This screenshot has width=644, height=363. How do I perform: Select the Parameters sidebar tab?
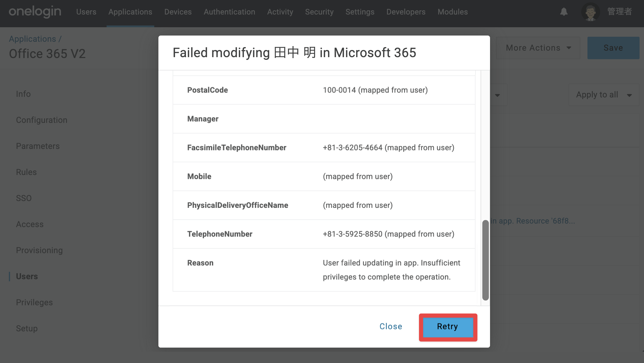[x=38, y=146]
